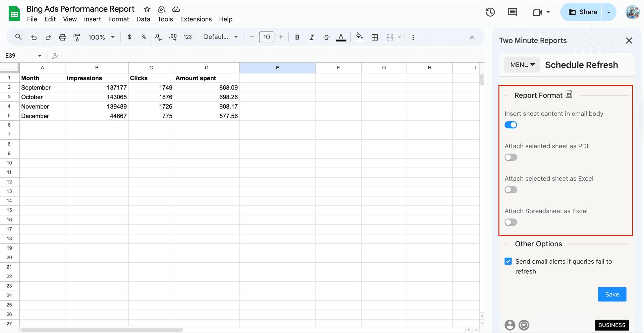
Task: Select the Merge cells icon
Action: point(390,37)
